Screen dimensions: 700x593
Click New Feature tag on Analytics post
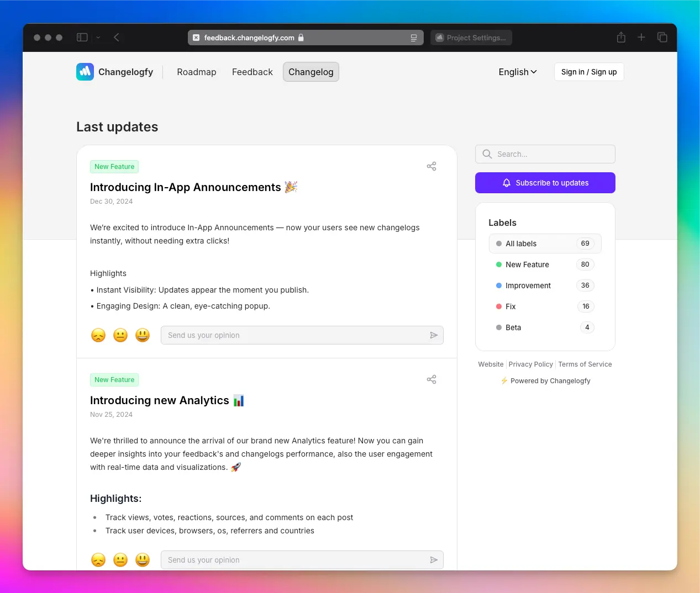(114, 380)
